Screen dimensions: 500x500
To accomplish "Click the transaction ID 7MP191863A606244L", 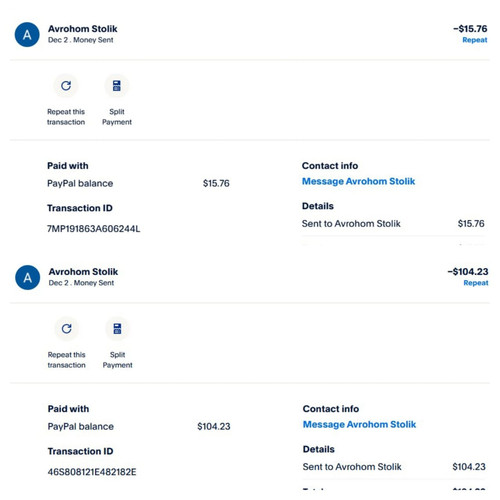I will tap(93, 229).
